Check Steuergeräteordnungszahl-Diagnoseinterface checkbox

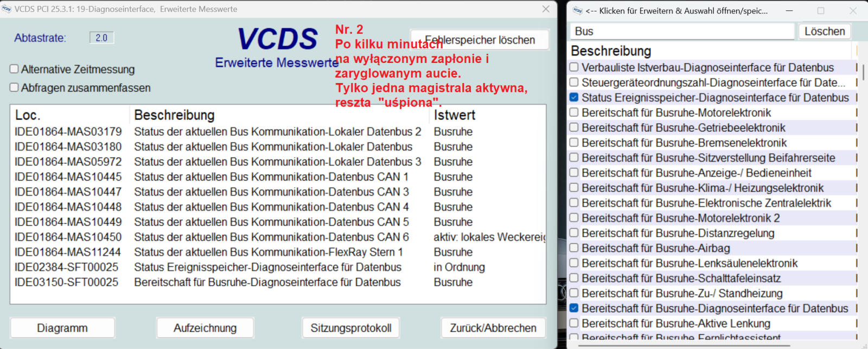click(x=574, y=83)
